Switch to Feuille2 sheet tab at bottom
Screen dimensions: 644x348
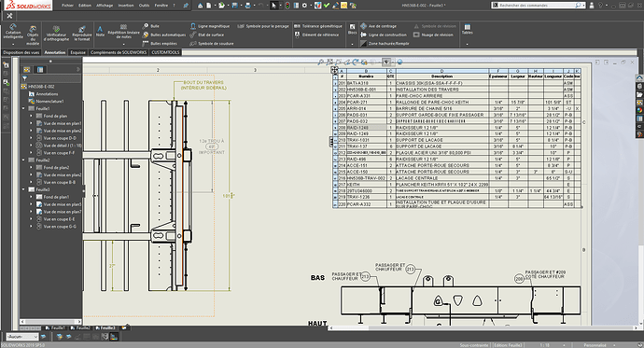pyautogui.click(x=80, y=327)
